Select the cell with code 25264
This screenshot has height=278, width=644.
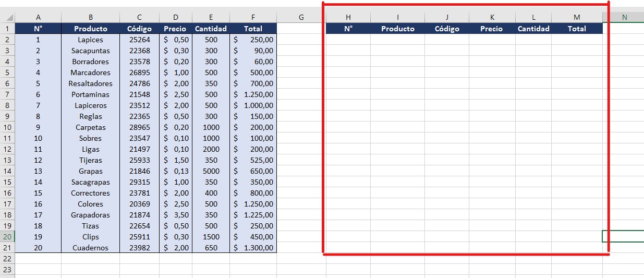point(139,40)
